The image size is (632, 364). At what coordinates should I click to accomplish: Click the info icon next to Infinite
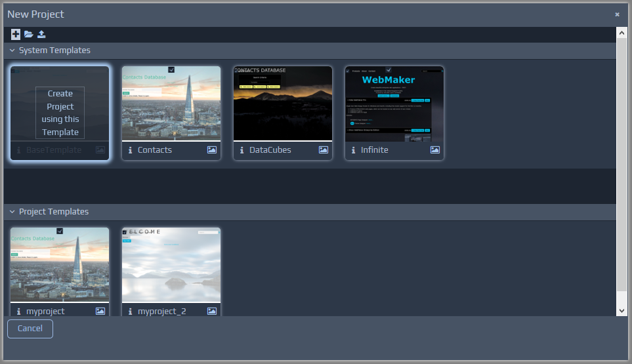coord(354,150)
